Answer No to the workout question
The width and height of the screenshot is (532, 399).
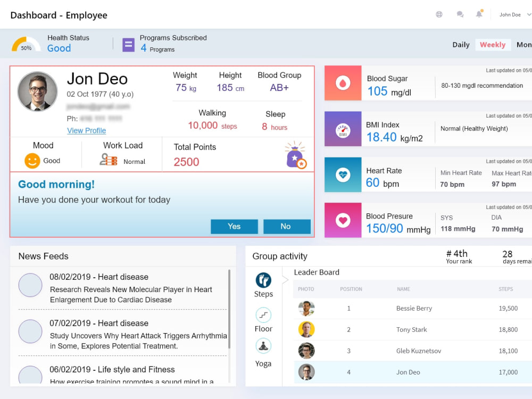point(287,226)
